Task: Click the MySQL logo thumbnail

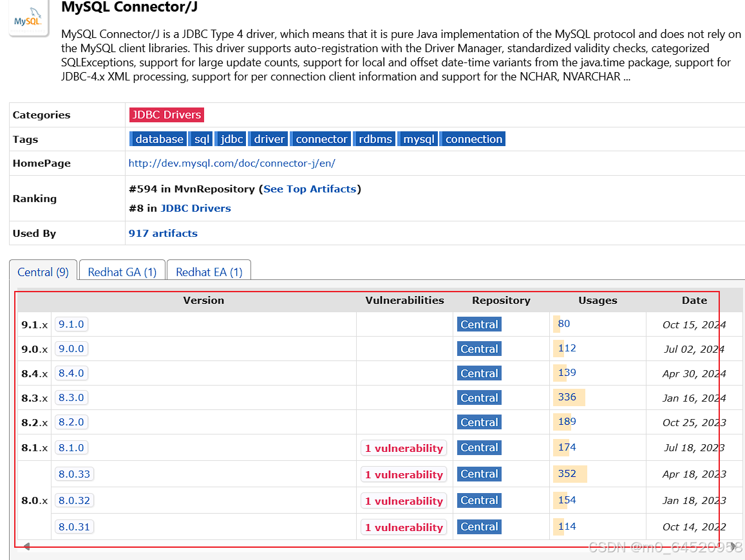Action: 28,19
